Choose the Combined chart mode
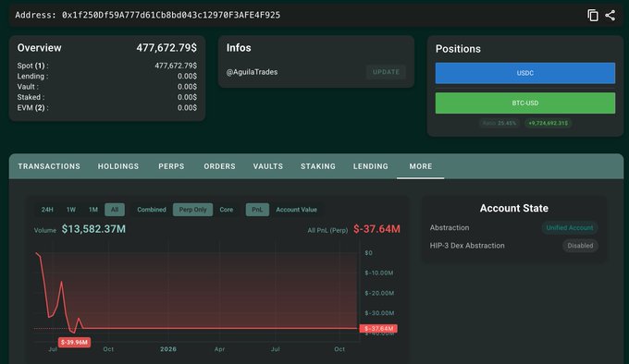 [x=152, y=210]
